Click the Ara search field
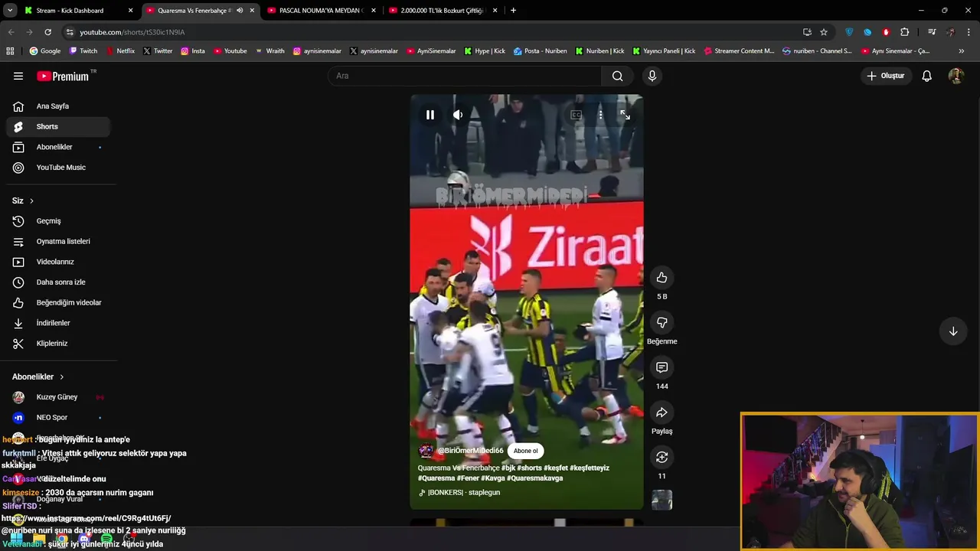Image resolution: width=980 pixels, height=551 pixels. (465, 76)
